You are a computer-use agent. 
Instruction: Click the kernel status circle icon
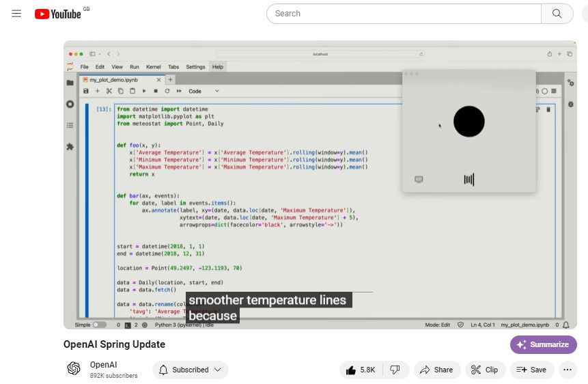pos(544,91)
